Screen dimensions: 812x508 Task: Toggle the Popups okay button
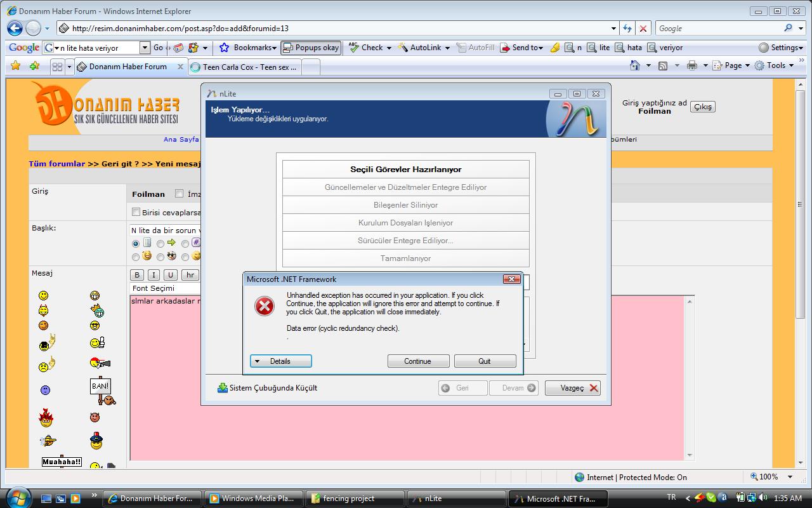click(311, 48)
